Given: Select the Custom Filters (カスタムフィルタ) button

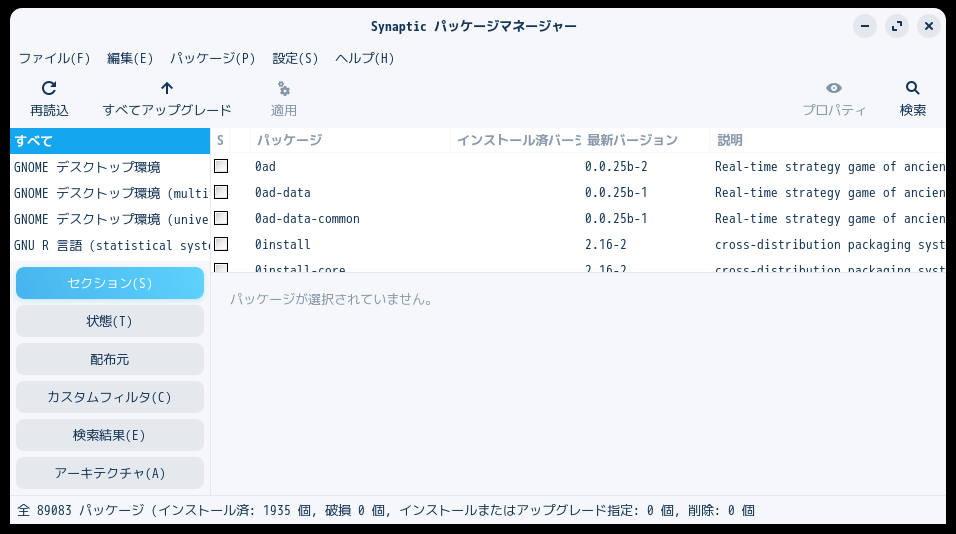Looking at the screenshot, I should 110,397.
